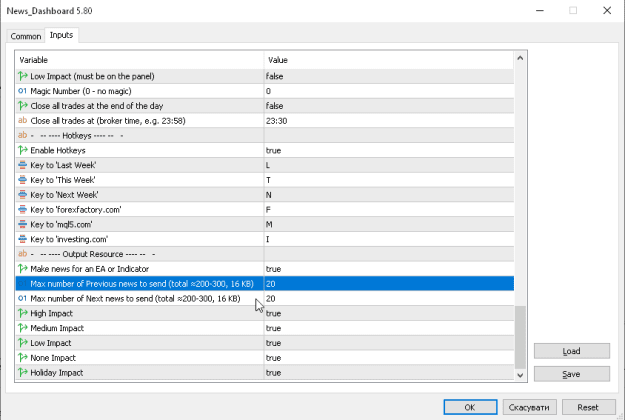Click boolean icon beside 'Close all trades at the end of the day'

tap(23, 106)
